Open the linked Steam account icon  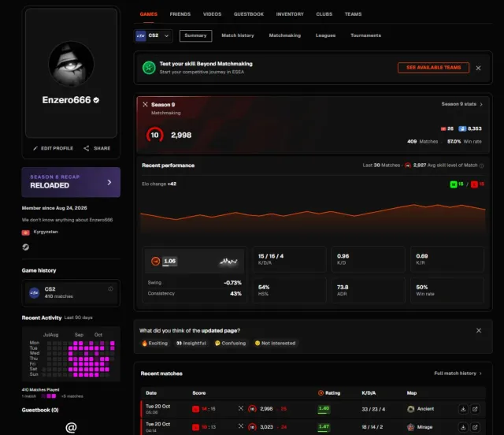pyautogui.click(x=26, y=247)
